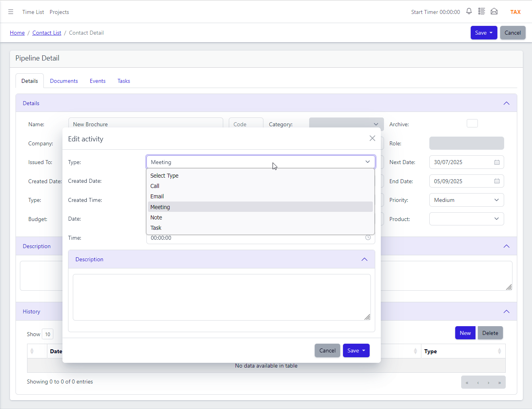Image resolution: width=532 pixels, height=409 pixels.
Task: Go to first page of history table
Action: click(467, 382)
